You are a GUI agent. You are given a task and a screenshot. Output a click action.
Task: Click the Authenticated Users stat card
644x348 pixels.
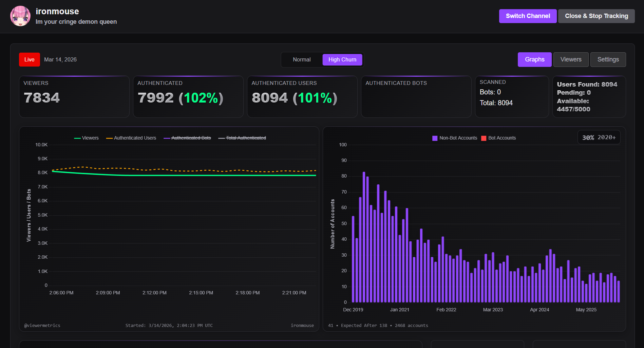[x=302, y=97]
